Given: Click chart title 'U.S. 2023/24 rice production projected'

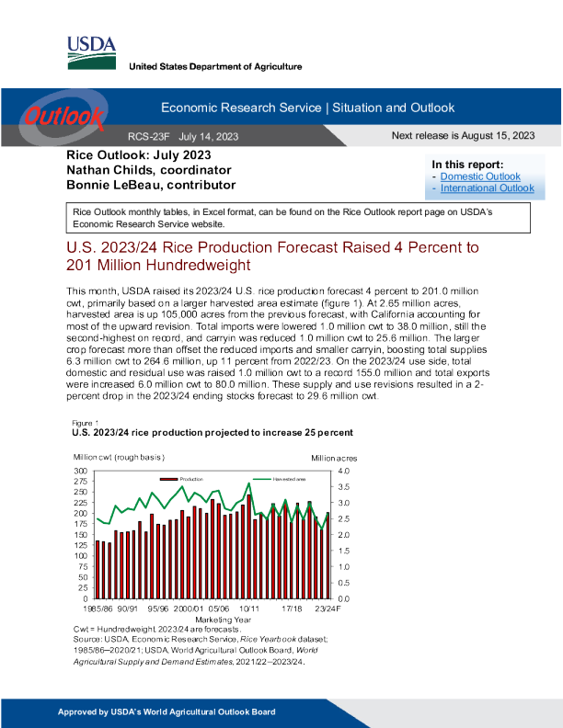Looking at the screenshot, I should click(x=213, y=433).
